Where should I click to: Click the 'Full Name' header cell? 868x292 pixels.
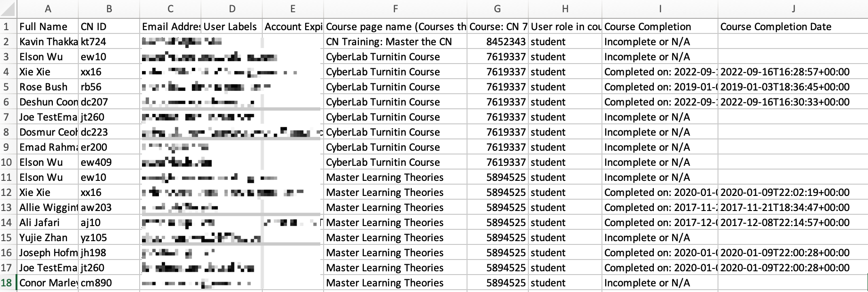pos(48,26)
